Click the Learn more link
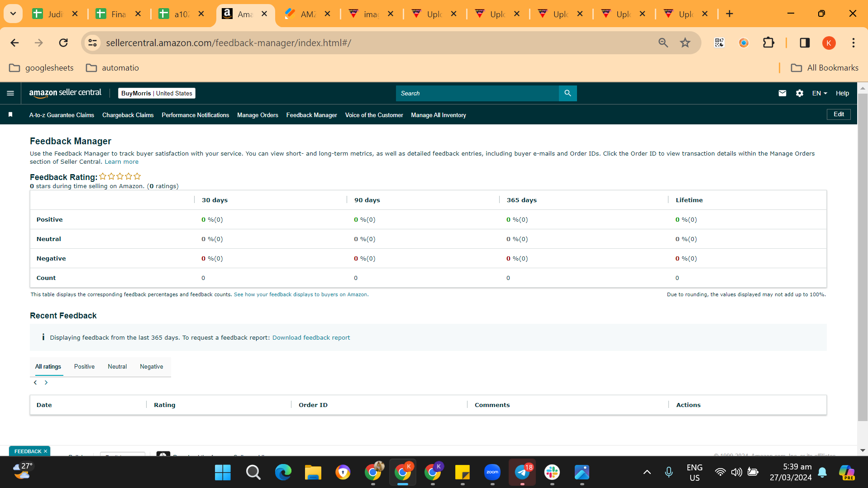The height and width of the screenshot is (488, 868). point(122,162)
